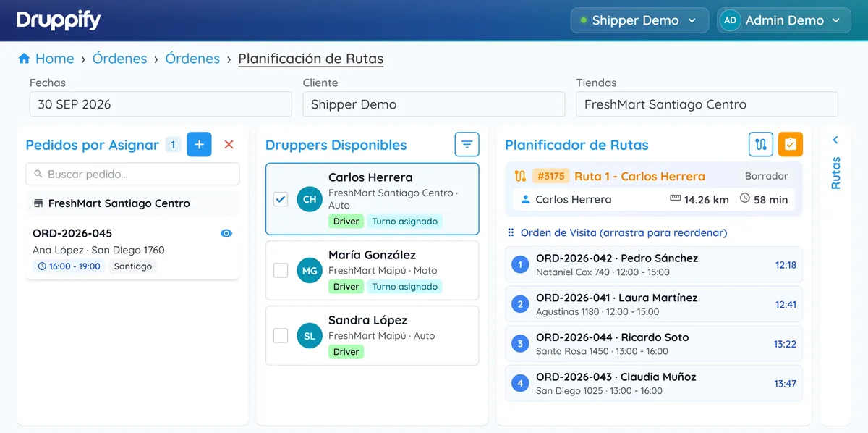The height and width of the screenshot is (433, 868).
Task: Click the 13:47 arrival time
Action: 785,384
